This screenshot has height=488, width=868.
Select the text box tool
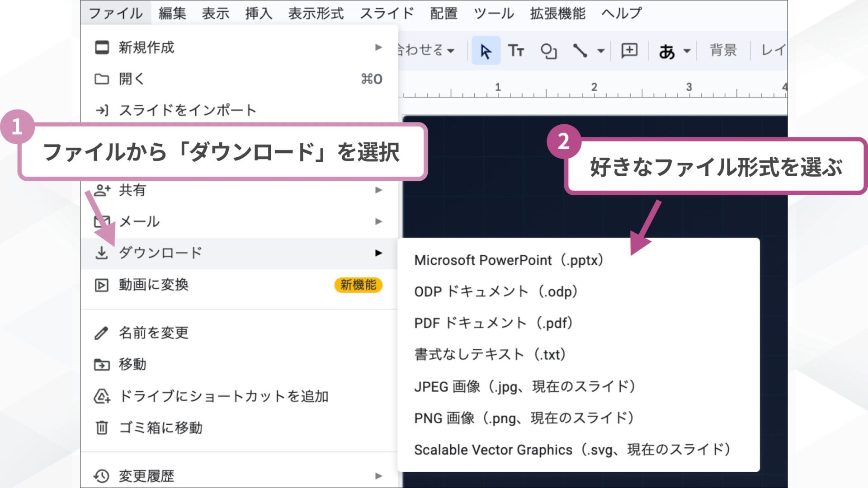517,51
